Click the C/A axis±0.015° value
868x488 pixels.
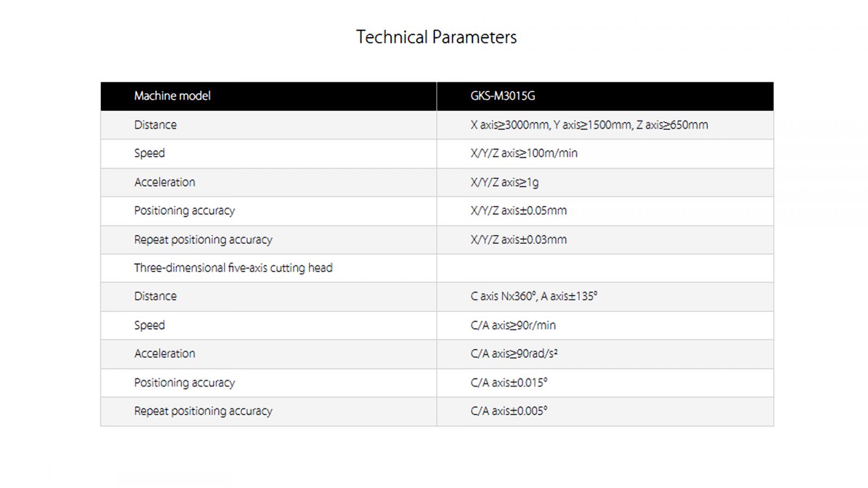509,382
